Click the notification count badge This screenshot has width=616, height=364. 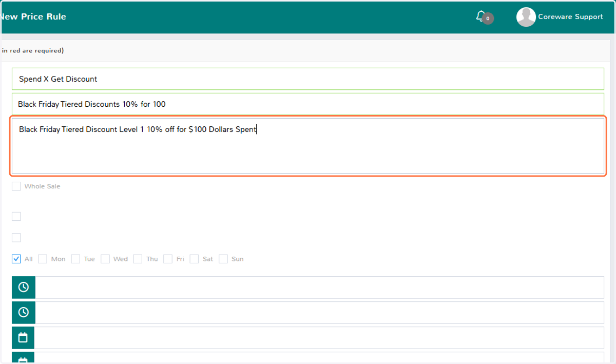point(488,18)
